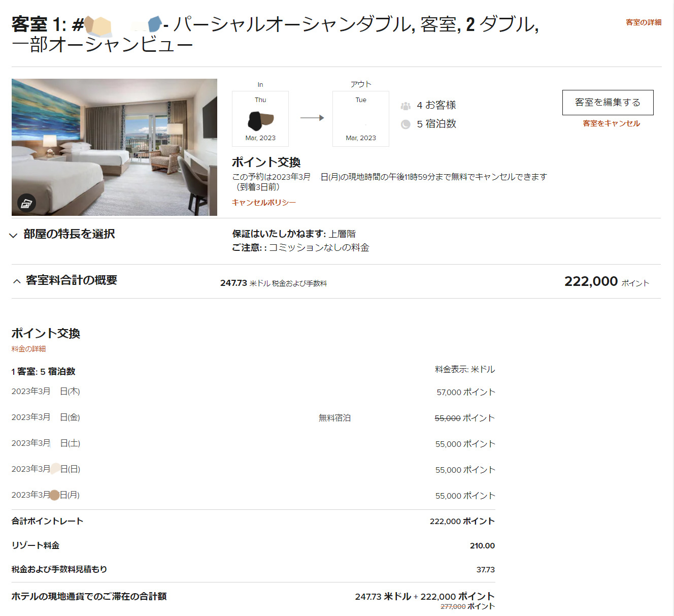Click the 税金および手数料見積もり row label
The height and width of the screenshot is (616, 674).
coord(59,569)
